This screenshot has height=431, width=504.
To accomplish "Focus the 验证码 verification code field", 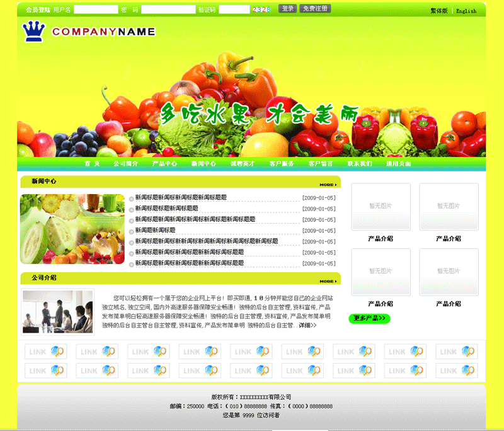I will pos(234,9).
